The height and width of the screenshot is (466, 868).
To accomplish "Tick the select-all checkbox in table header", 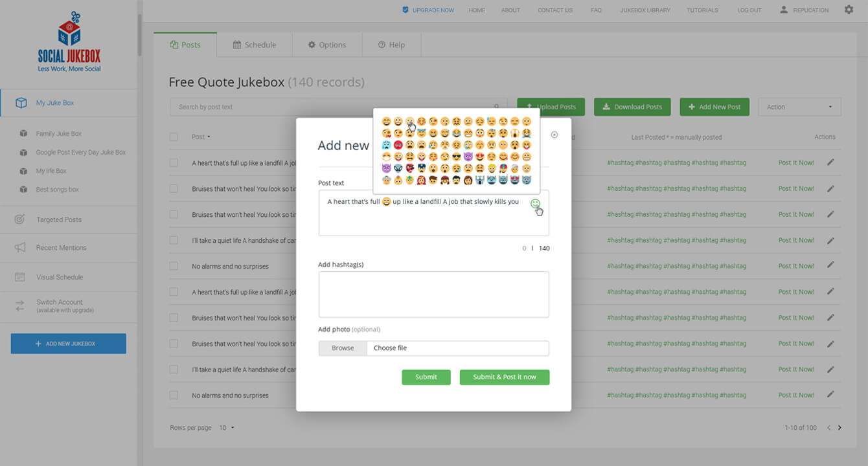I will (x=174, y=137).
